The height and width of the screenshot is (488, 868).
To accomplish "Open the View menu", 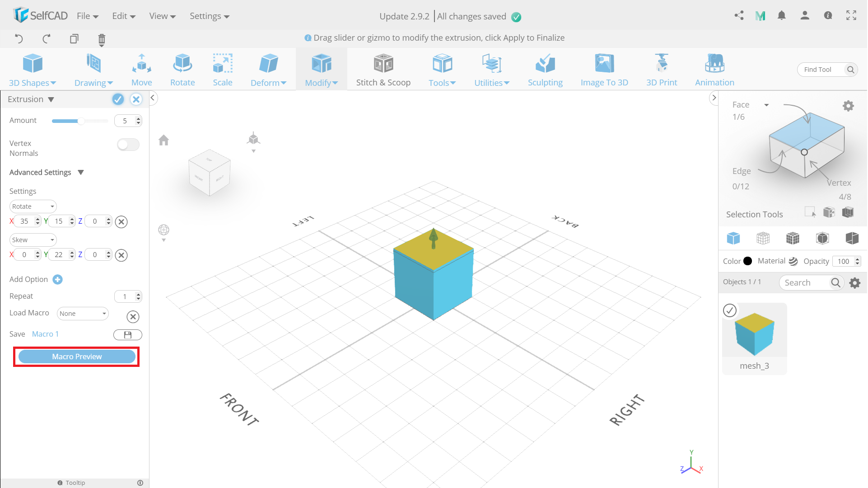I will coord(163,16).
